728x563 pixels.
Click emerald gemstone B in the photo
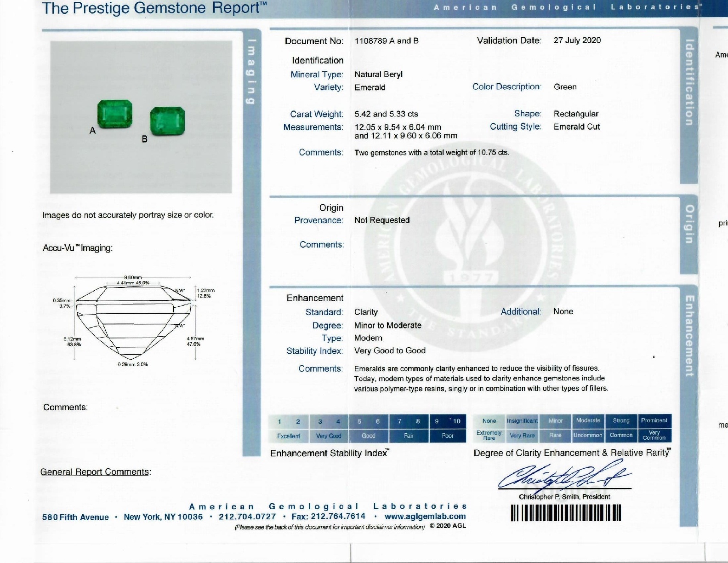(x=168, y=121)
